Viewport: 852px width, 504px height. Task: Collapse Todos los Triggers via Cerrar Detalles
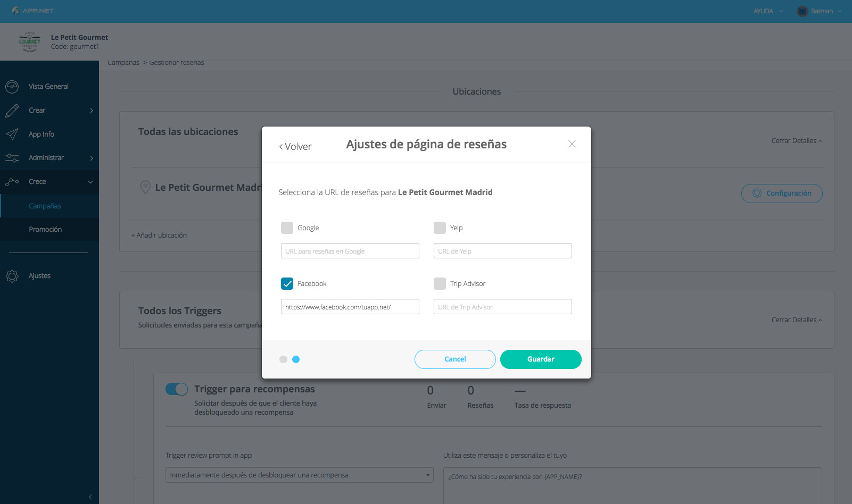click(x=797, y=320)
